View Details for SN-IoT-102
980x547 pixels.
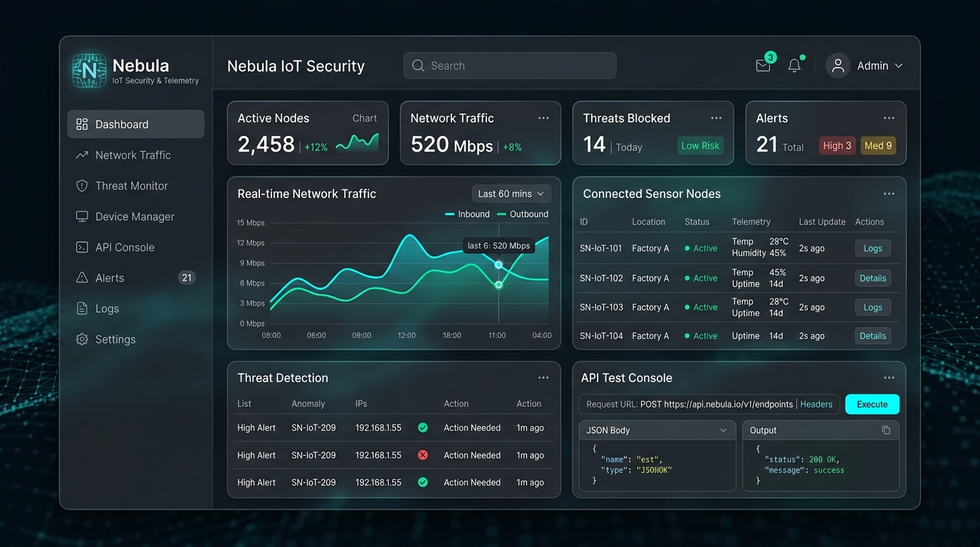(873, 278)
